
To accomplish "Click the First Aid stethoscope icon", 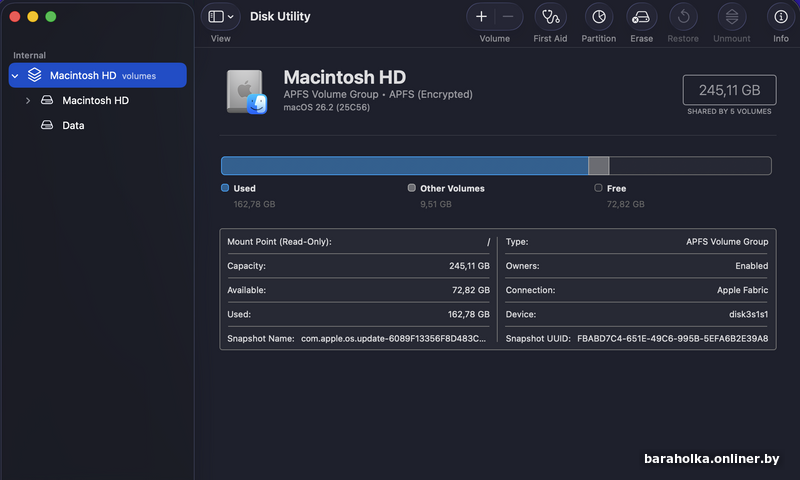I will (x=550, y=17).
